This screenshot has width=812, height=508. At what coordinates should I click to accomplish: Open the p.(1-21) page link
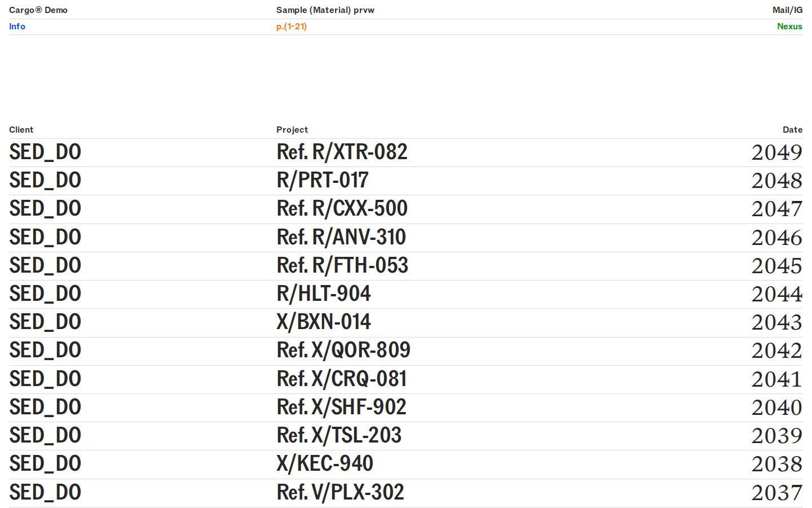(292, 27)
